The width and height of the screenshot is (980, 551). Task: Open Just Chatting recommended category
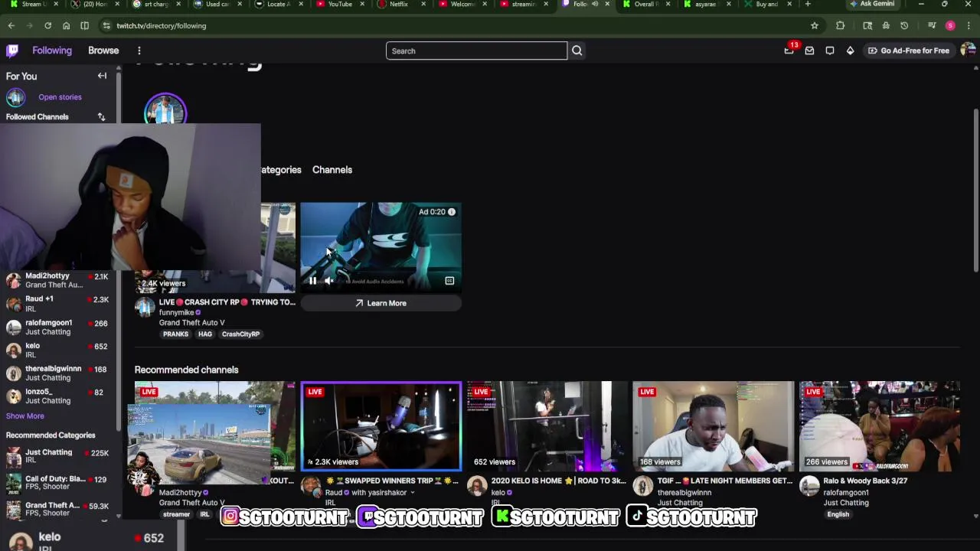click(58, 456)
